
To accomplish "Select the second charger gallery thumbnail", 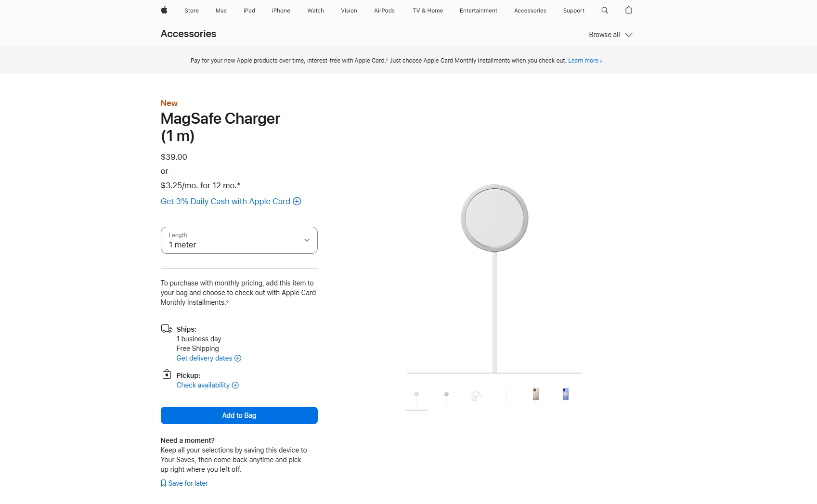I will coord(446,397).
